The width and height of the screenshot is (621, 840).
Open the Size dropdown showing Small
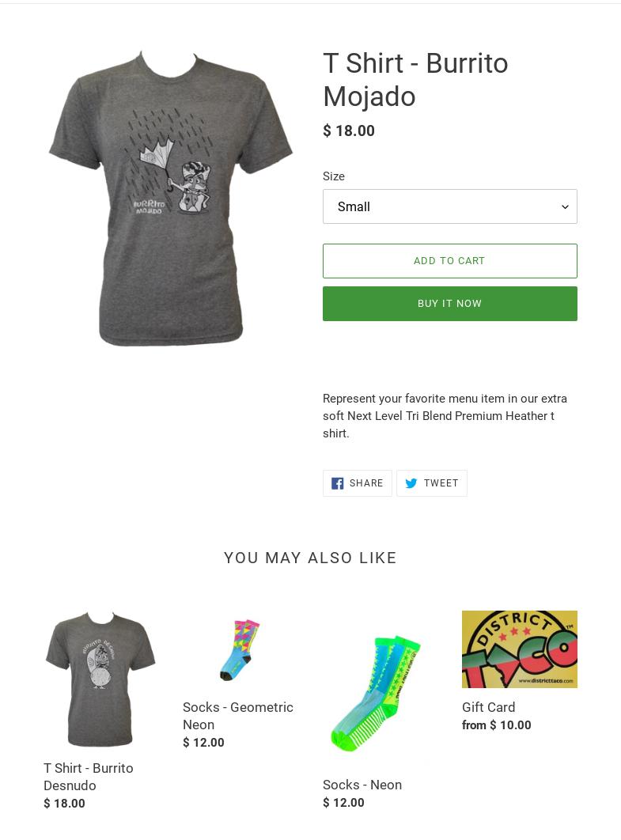click(449, 206)
